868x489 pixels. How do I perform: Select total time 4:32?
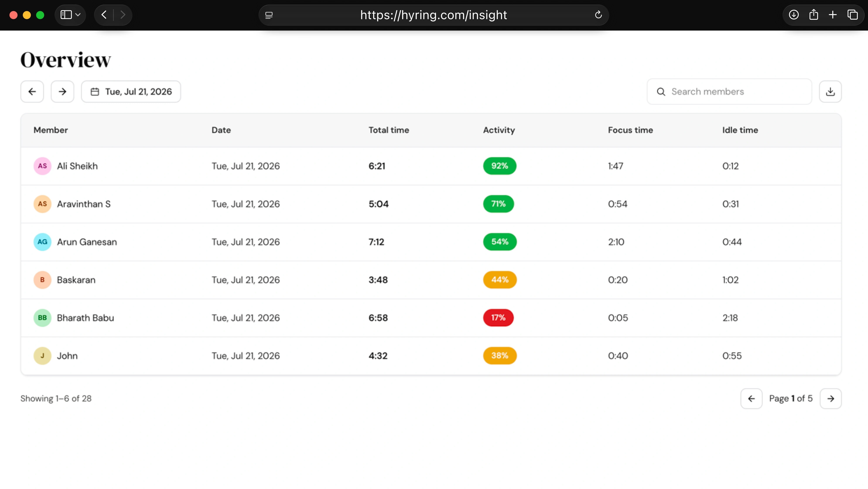pyautogui.click(x=378, y=356)
